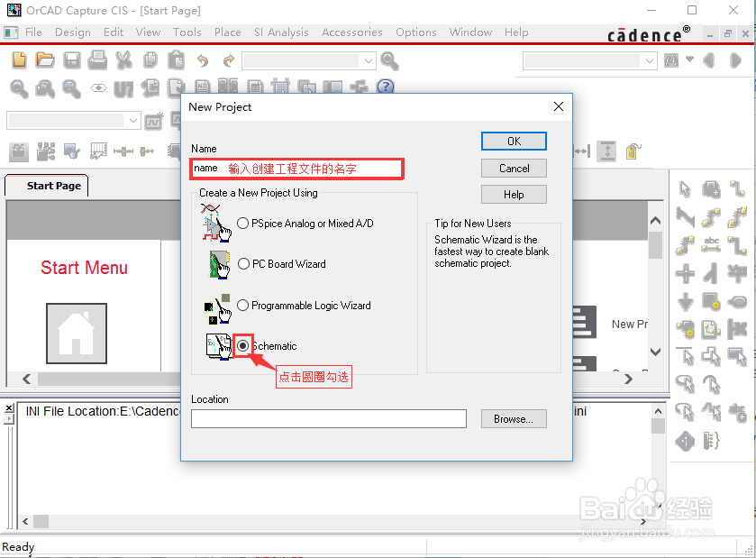
Task: Click the Save floppy disk icon
Action: click(72, 60)
